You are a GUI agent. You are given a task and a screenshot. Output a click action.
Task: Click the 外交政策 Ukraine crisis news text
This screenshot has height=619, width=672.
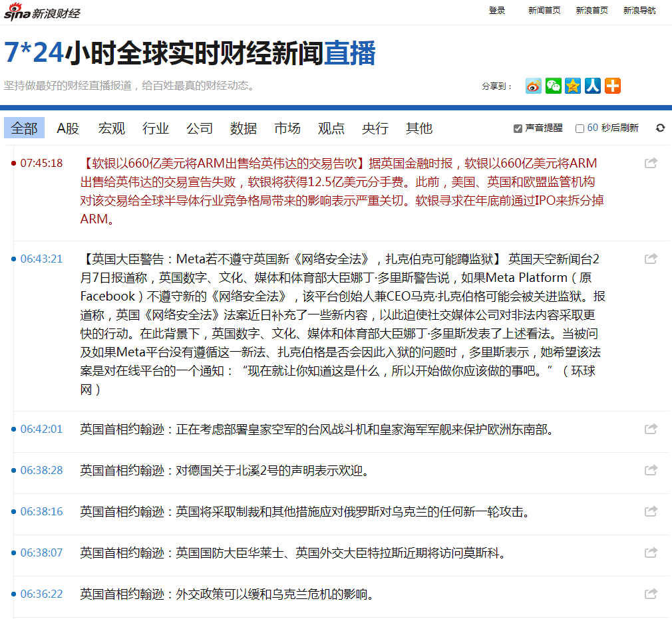(x=227, y=594)
